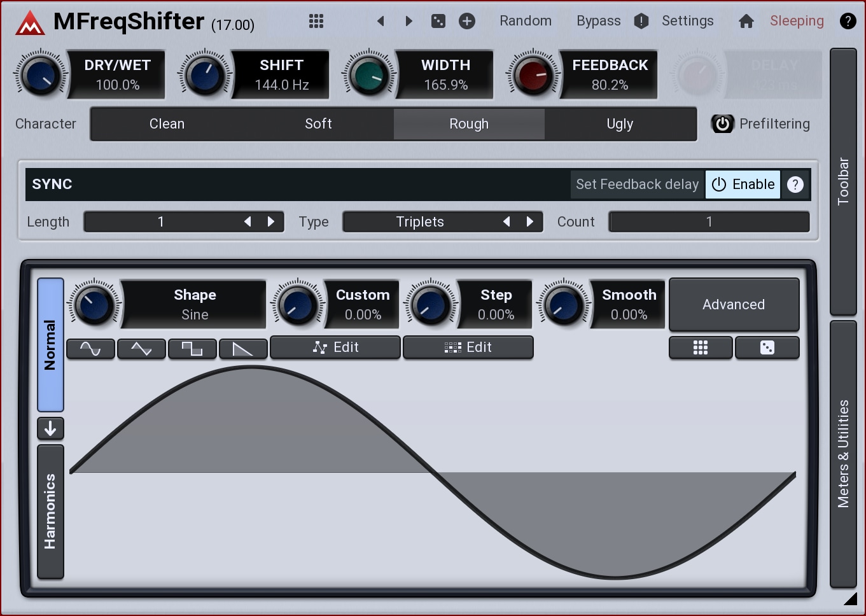Image resolution: width=866 pixels, height=616 pixels.
Task: Click the Count value field
Action: click(709, 221)
